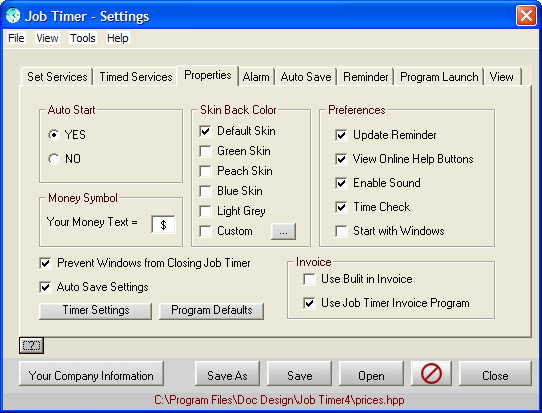Enable the Light Grey skin checkbox
This screenshot has width=542, height=413.
205,211
